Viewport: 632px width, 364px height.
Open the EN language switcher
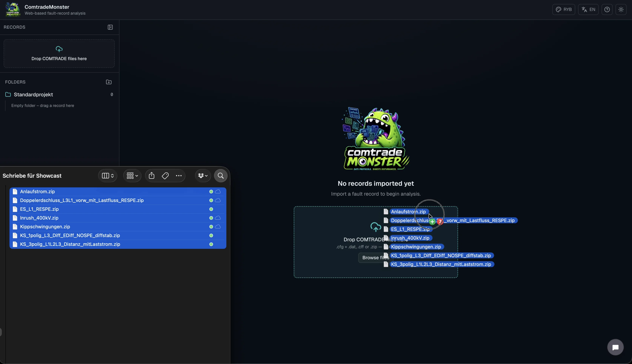click(x=588, y=9)
